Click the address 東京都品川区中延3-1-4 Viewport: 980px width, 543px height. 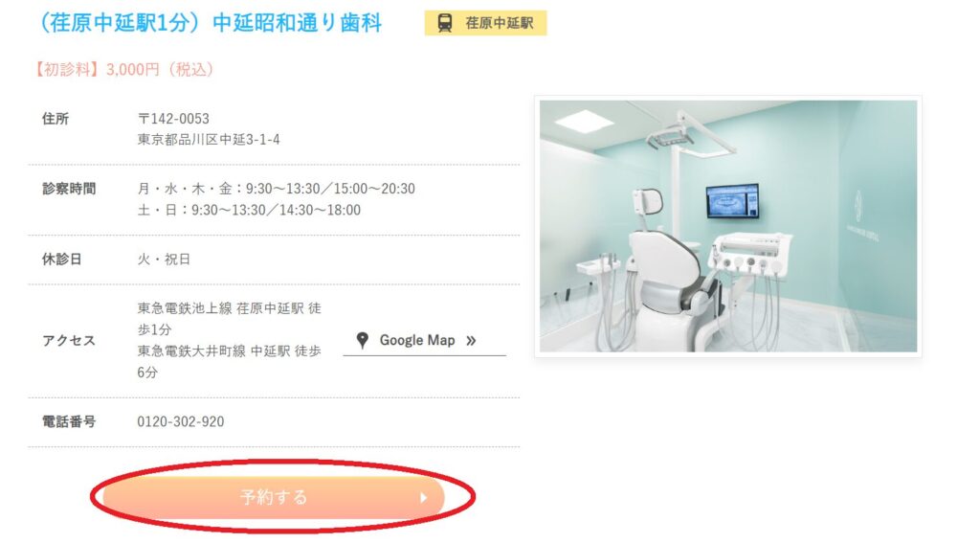tap(209, 140)
